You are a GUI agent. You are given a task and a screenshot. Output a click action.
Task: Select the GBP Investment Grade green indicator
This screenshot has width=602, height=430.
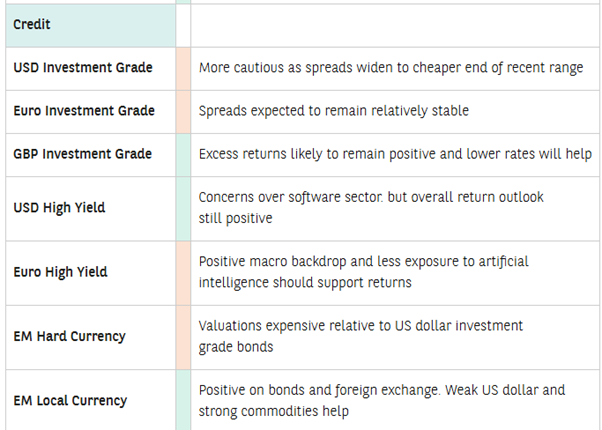click(183, 154)
